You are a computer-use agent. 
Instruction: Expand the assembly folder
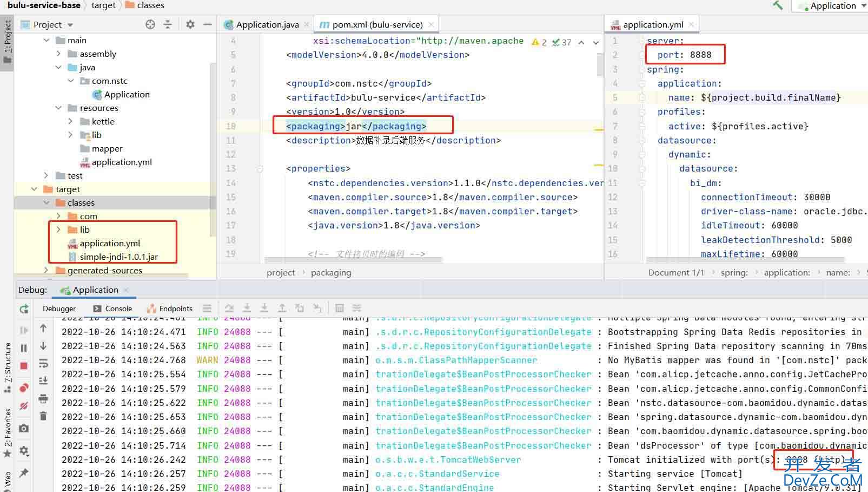click(58, 54)
